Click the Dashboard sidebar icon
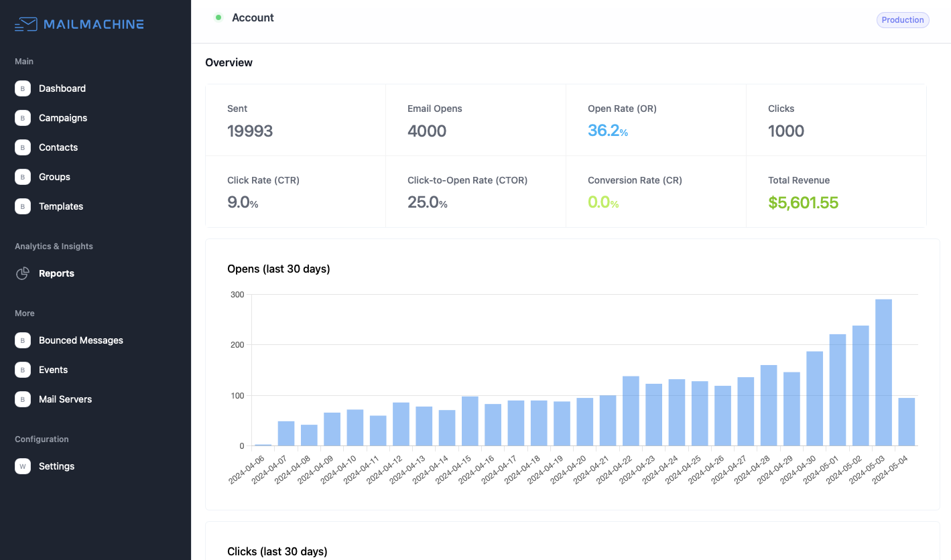 tap(23, 88)
